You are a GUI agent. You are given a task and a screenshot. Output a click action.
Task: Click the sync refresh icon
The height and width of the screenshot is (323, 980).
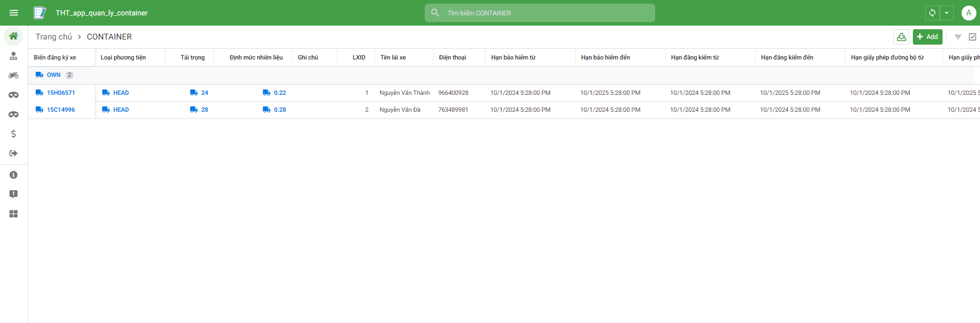pyautogui.click(x=932, y=13)
